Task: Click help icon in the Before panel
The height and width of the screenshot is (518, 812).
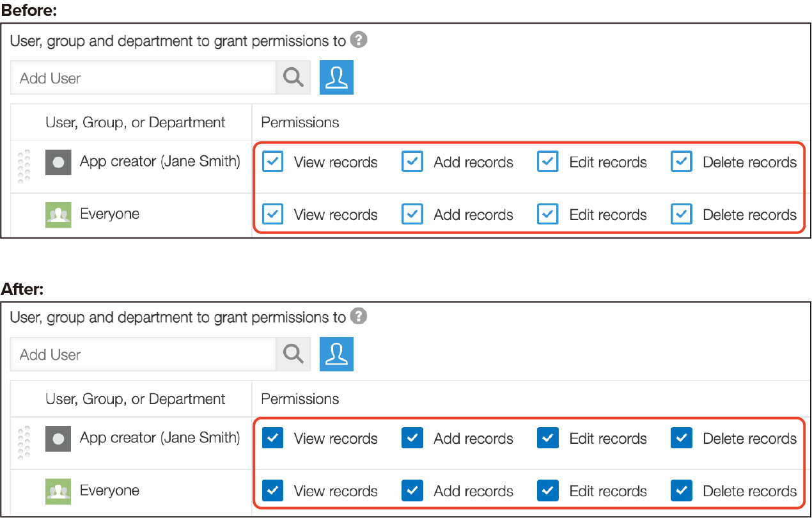Action: pos(359,40)
